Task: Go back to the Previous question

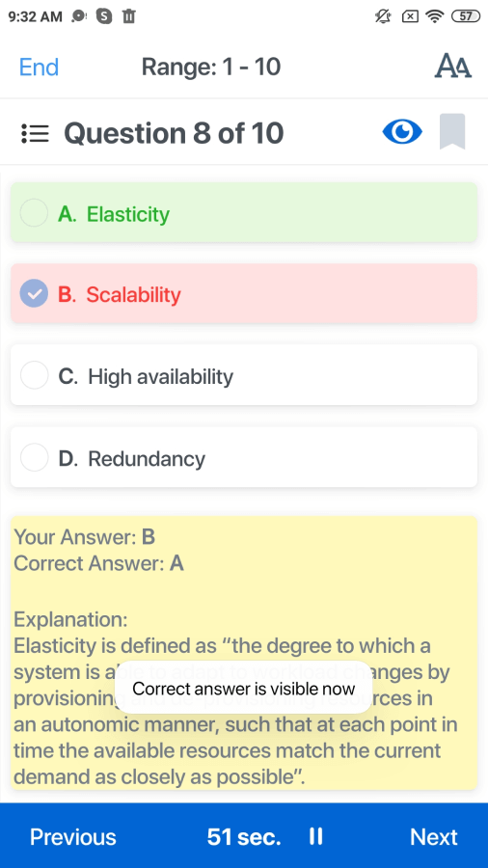Action: click(73, 836)
